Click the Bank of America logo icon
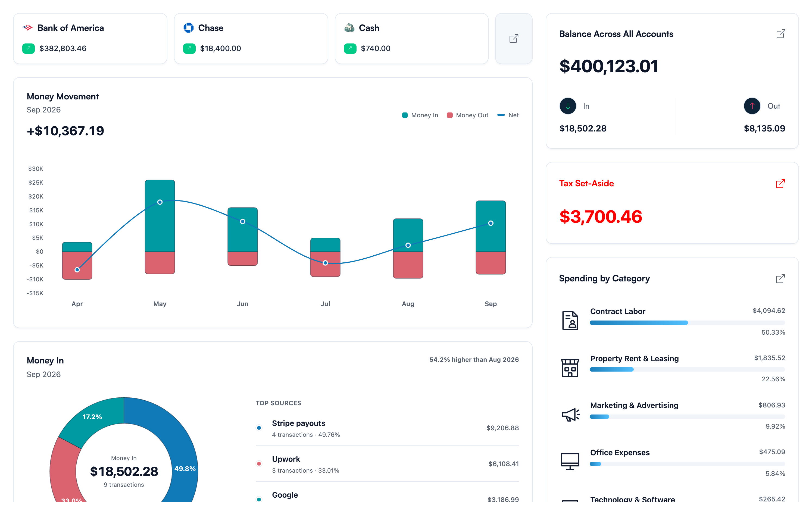The width and height of the screenshot is (812, 515). tap(28, 28)
